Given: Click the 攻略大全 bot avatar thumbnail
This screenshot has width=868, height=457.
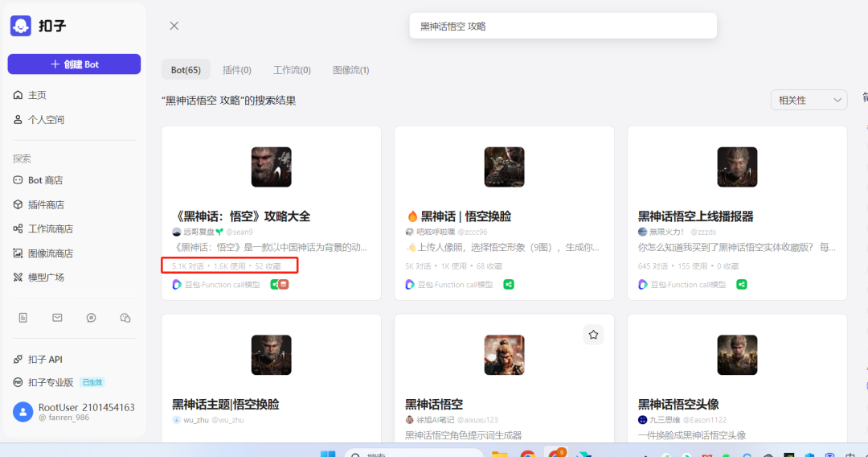Looking at the screenshot, I should [x=272, y=167].
